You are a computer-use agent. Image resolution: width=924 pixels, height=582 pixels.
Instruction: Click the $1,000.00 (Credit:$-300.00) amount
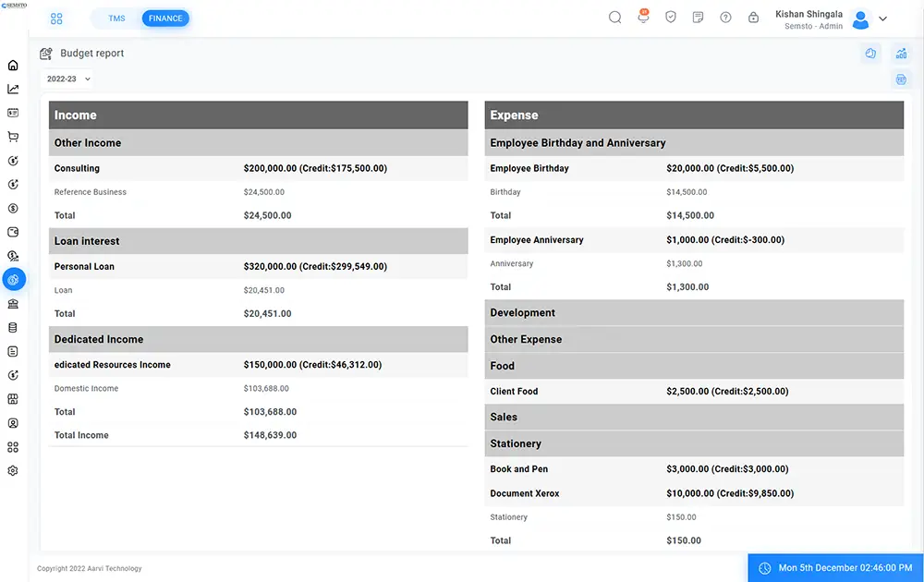pos(725,240)
